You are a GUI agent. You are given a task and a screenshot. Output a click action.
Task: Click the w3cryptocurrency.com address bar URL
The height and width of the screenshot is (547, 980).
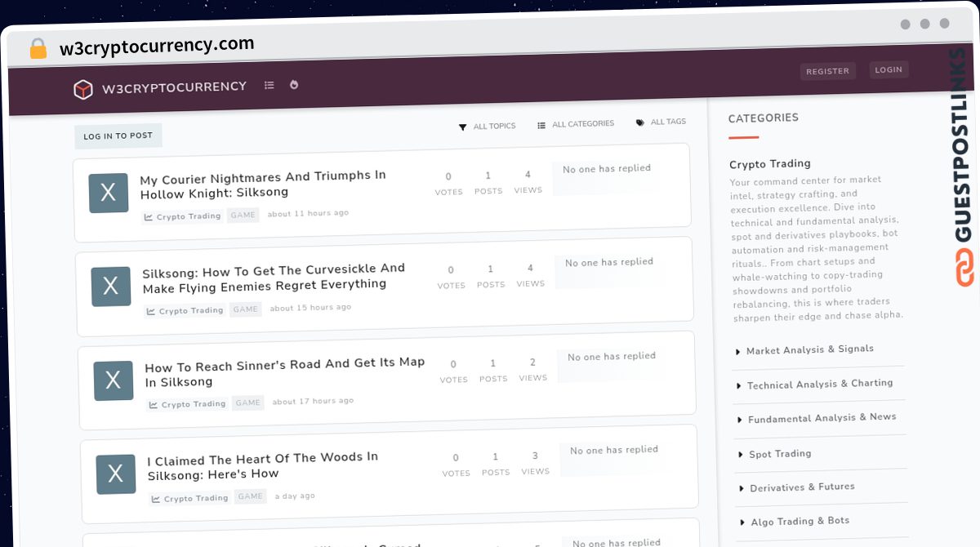pos(157,46)
